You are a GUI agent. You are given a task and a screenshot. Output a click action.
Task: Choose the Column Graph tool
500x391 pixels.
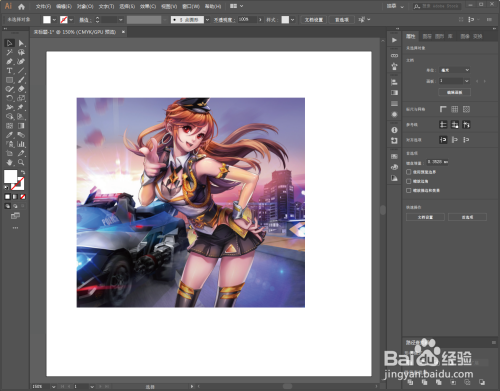tap(21, 144)
